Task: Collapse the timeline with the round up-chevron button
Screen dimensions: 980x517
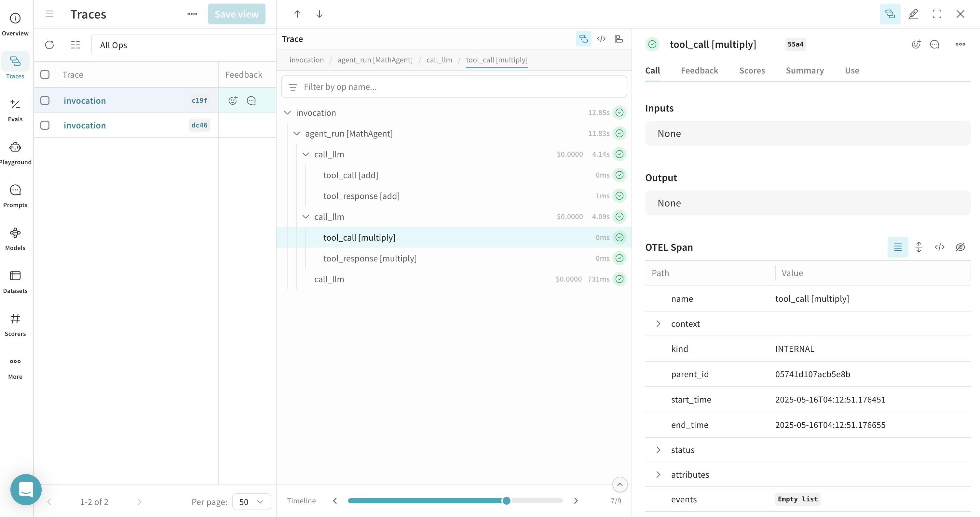Action: click(620, 484)
